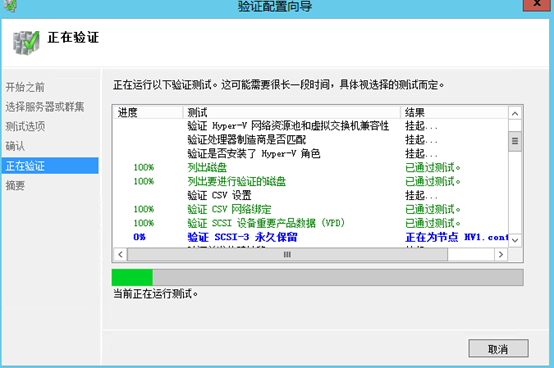Viewport: 554px width, 368px height.
Task: Select the 验证 CSV 网络绑定 test row
Action: point(311,209)
